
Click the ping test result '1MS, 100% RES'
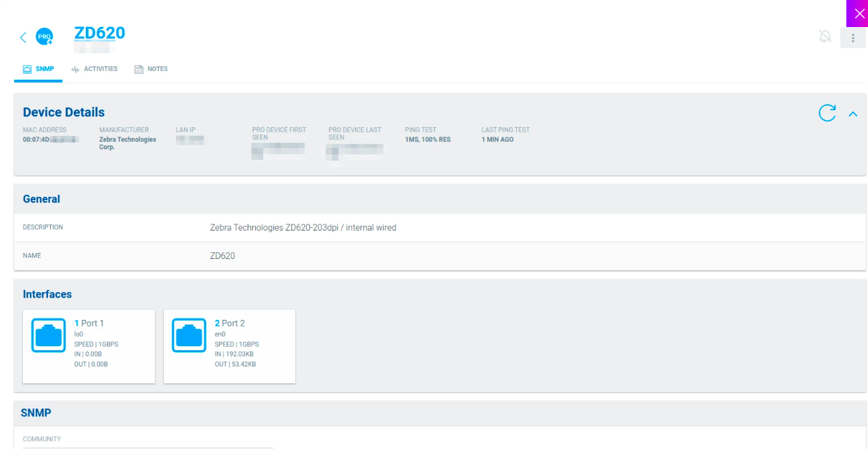click(x=428, y=139)
